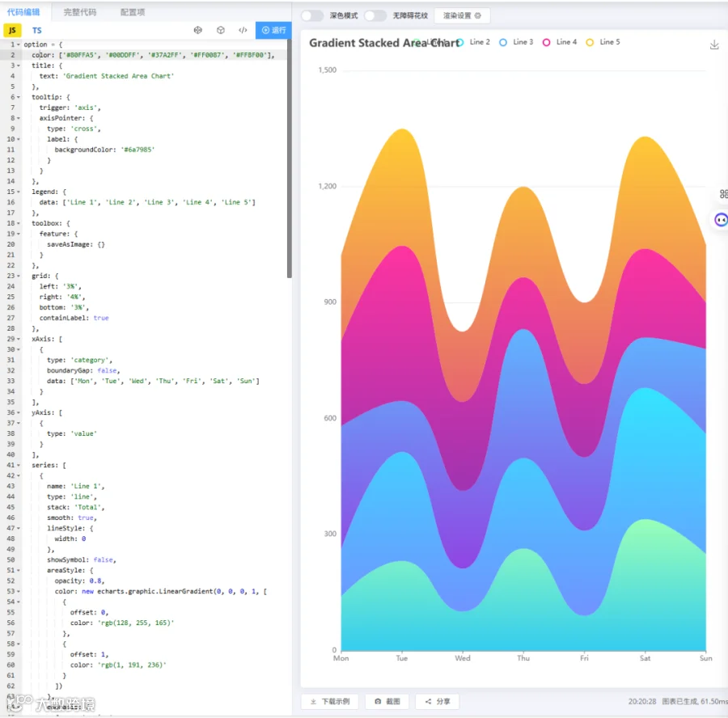Click the Line 4 pink legend color marker
728x718 pixels.
coord(547,42)
